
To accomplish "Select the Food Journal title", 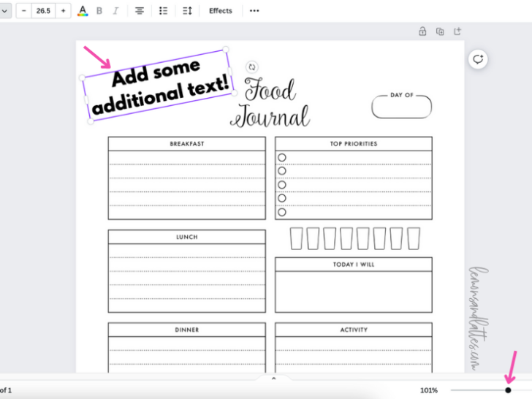I will (270, 102).
